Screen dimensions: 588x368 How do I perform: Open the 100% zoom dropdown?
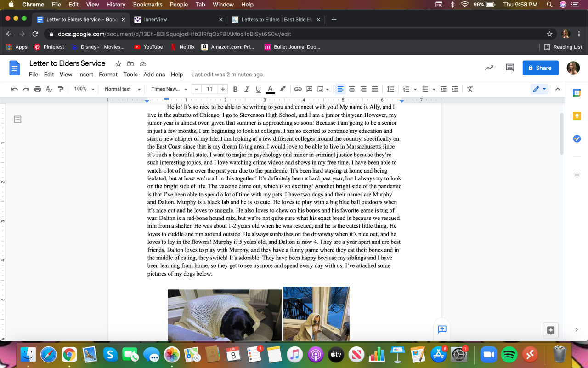pyautogui.click(x=85, y=89)
